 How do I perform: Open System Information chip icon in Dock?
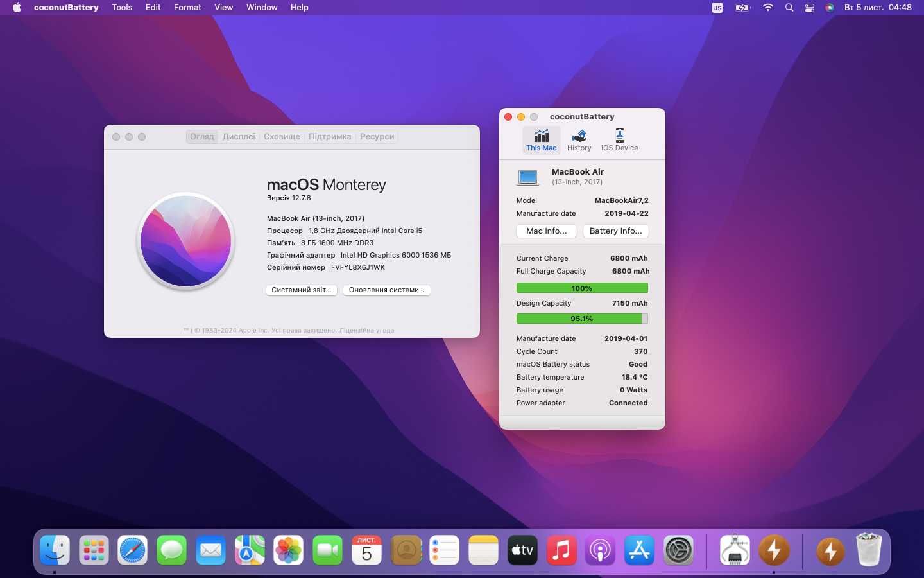735,550
